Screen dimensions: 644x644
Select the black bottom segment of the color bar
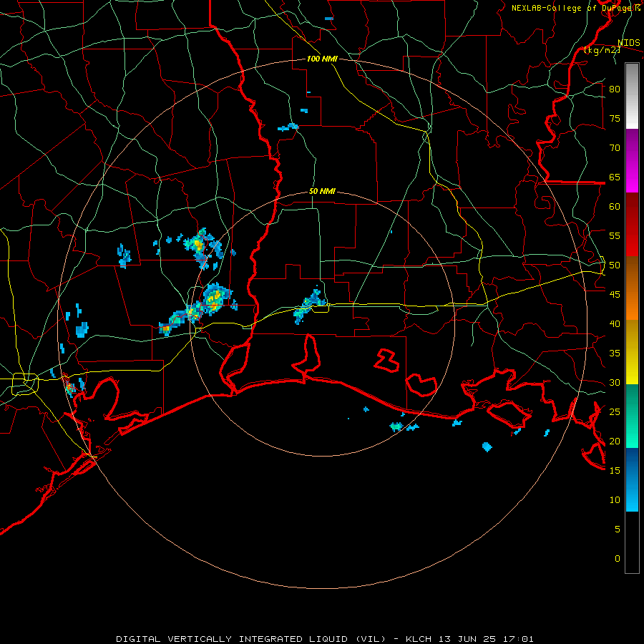pyautogui.click(x=632, y=542)
